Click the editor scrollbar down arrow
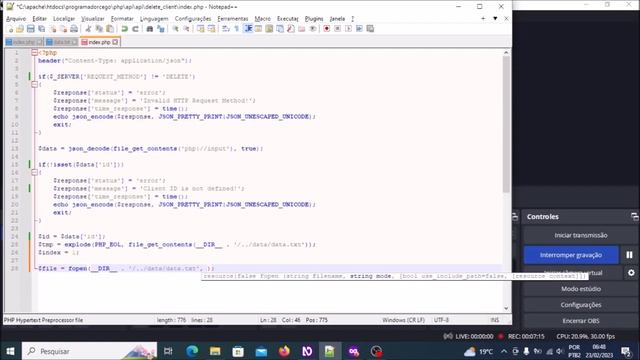The image size is (640, 360). pyautogui.click(x=506, y=309)
